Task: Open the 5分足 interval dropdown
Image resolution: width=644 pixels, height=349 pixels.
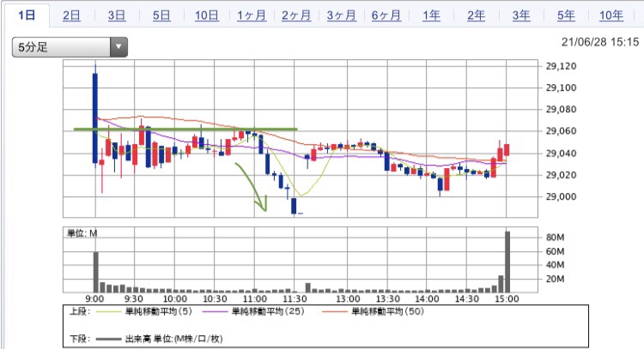Action: (70, 47)
